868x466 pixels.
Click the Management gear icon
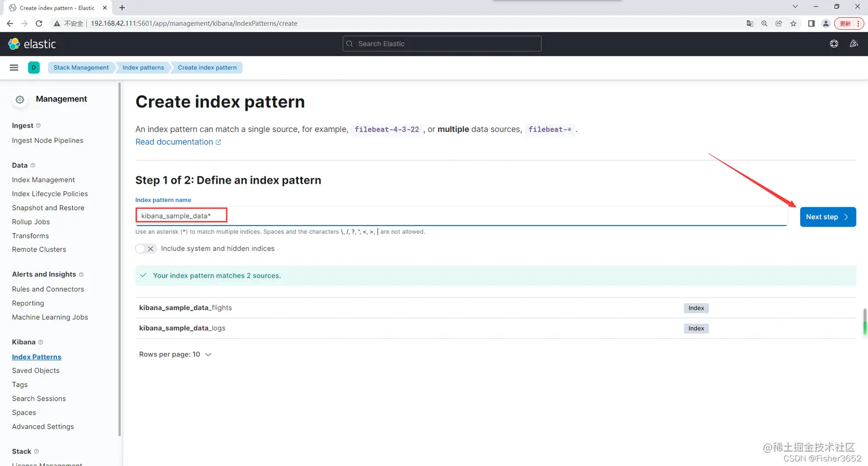(20, 99)
